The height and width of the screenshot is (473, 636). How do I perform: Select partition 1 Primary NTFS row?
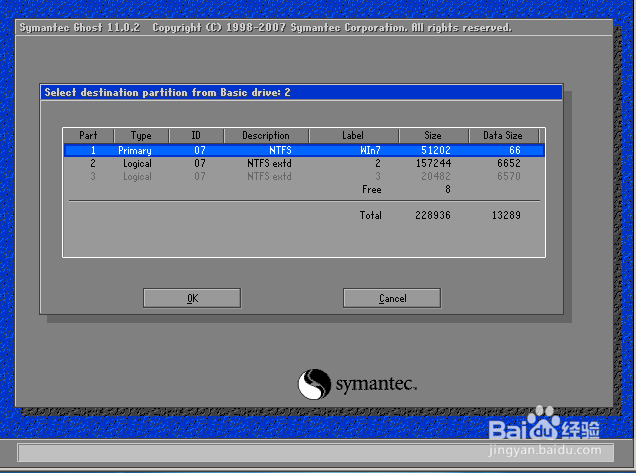pyautogui.click(x=304, y=150)
